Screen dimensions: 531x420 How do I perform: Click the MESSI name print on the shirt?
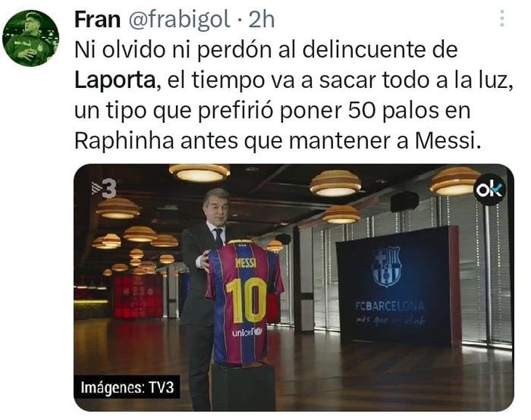246,262
